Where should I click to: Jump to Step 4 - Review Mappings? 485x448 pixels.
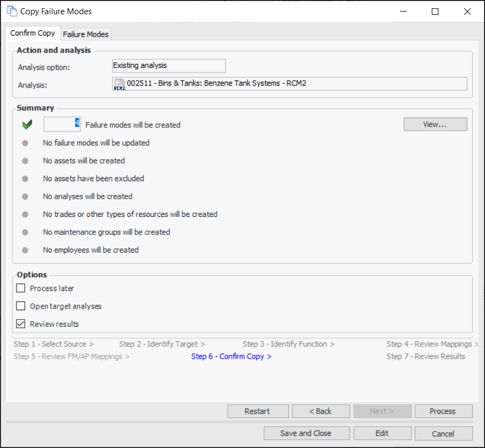[x=432, y=344]
